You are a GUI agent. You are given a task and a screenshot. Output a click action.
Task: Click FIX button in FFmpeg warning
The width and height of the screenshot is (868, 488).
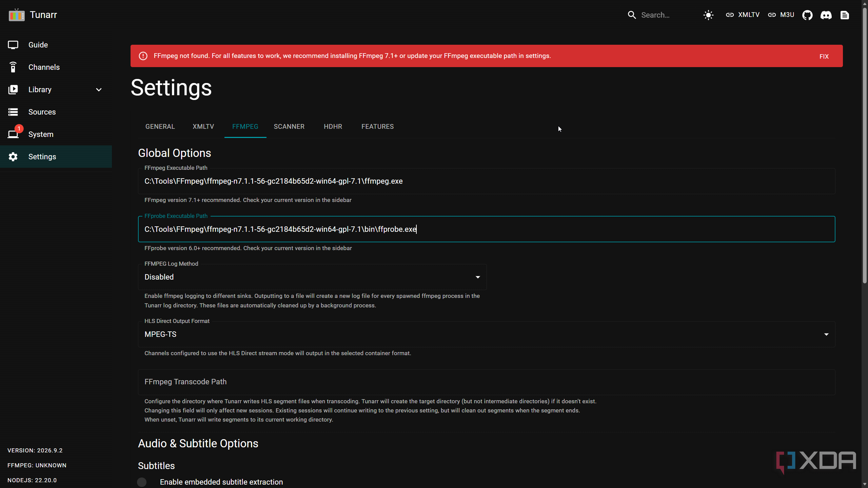[824, 57]
